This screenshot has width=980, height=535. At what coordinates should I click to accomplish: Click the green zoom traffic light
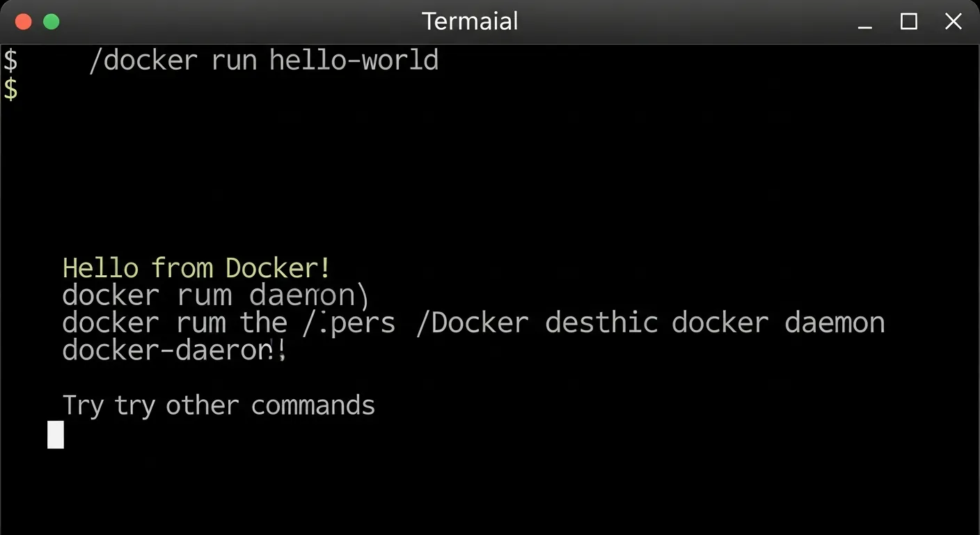tap(51, 21)
